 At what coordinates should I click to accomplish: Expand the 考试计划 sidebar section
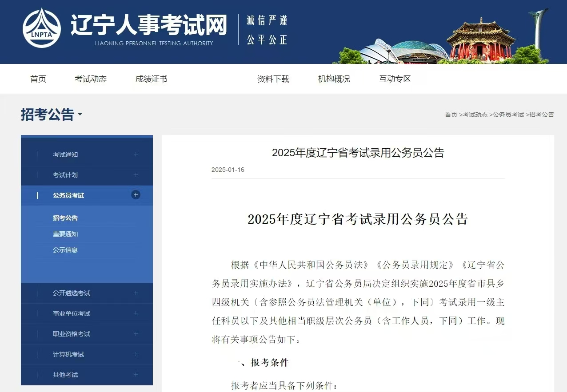coord(136,175)
